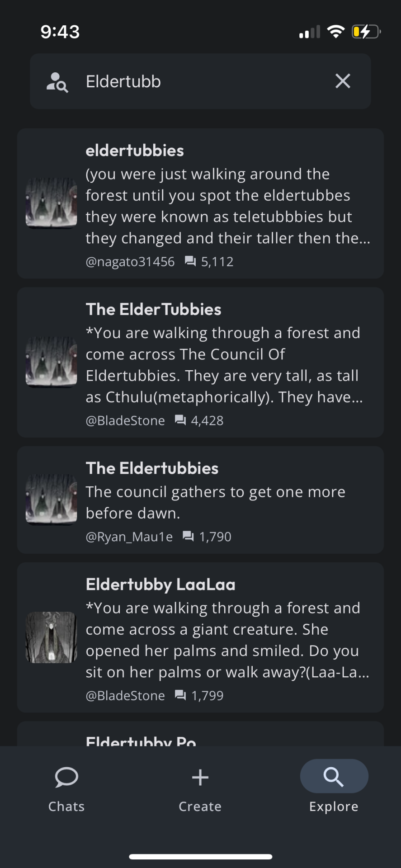Viewport: 401px width, 868px height.
Task: Tap the character search icon in search bar
Action: [x=57, y=82]
